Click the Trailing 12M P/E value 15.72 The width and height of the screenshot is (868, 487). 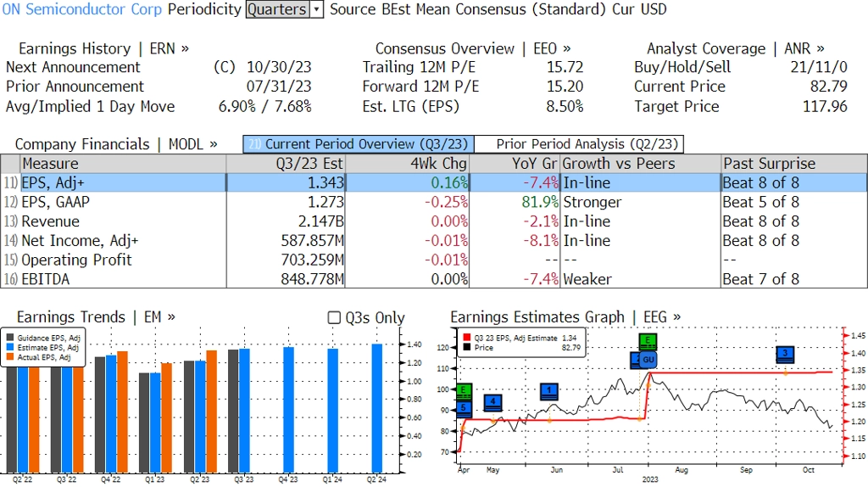[x=565, y=67]
